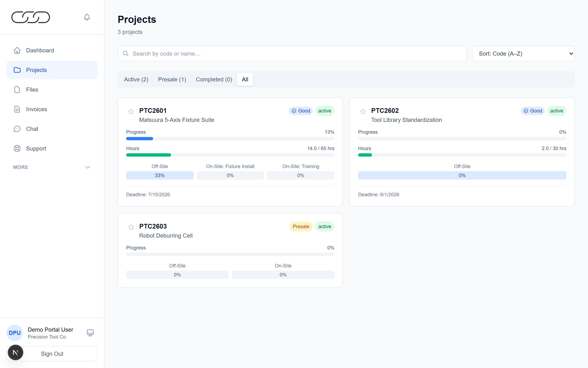Click the On-Site: Training 0% bar
The width and height of the screenshot is (588, 368).
(301, 175)
